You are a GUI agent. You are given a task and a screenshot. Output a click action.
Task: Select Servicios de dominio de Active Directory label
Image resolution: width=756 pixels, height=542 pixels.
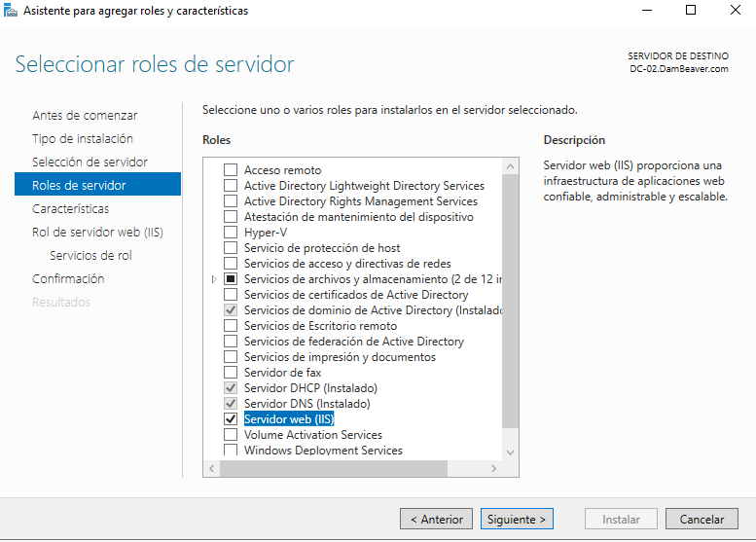pos(373,310)
